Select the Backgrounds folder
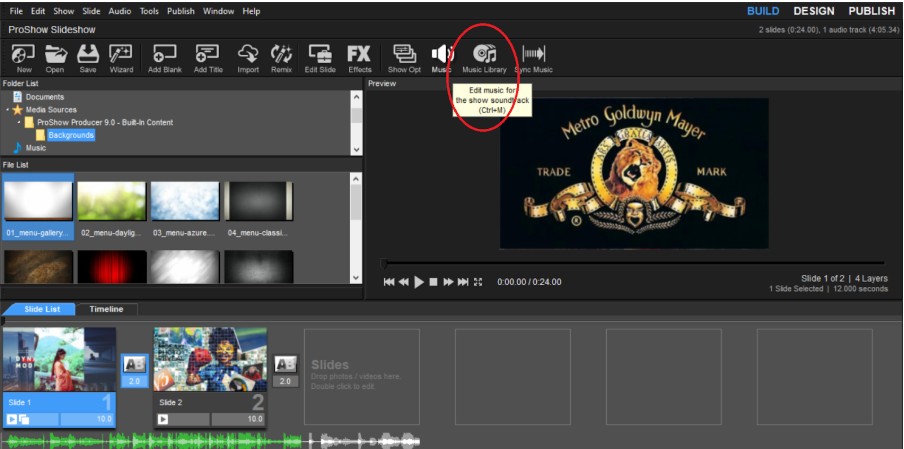The height and width of the screenshot is (449, 904). (x=70, y=135)
